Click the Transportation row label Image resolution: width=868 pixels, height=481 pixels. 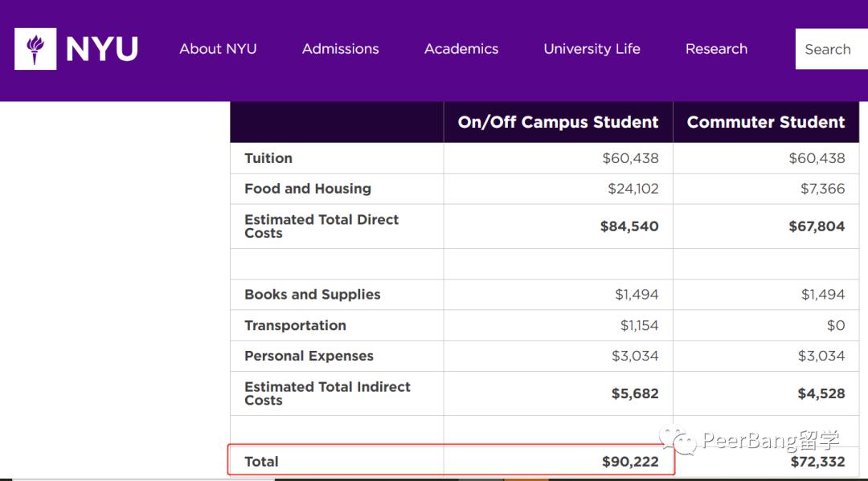pyautogui.click(x=295, y=325)
